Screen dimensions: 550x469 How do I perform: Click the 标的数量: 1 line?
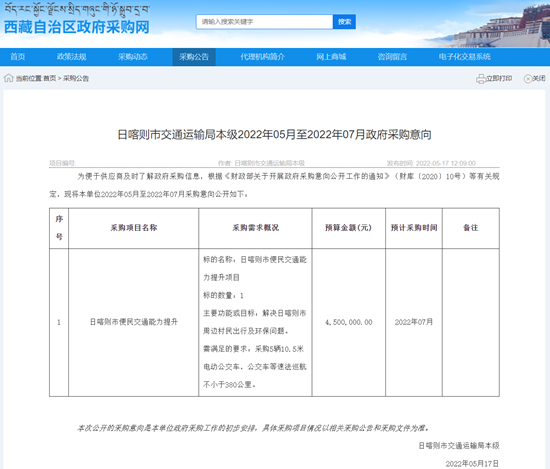[223, 295]
